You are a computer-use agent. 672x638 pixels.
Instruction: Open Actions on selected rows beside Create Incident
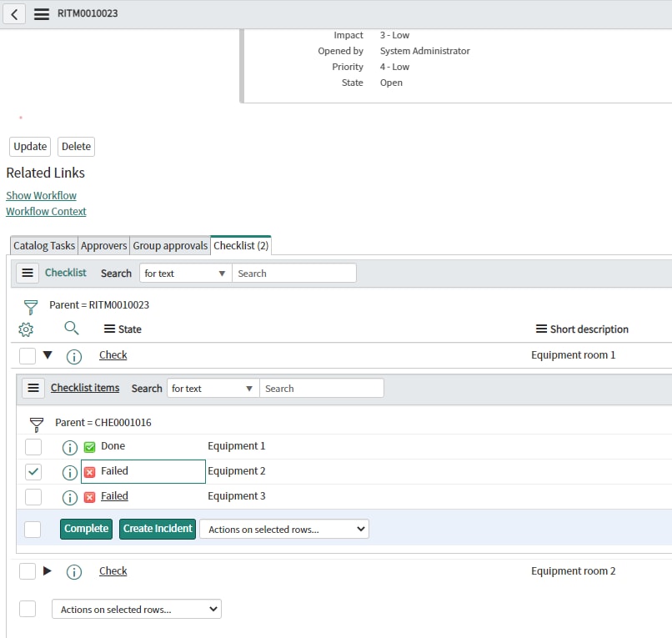pyautogui.click(x=284, y=529)
